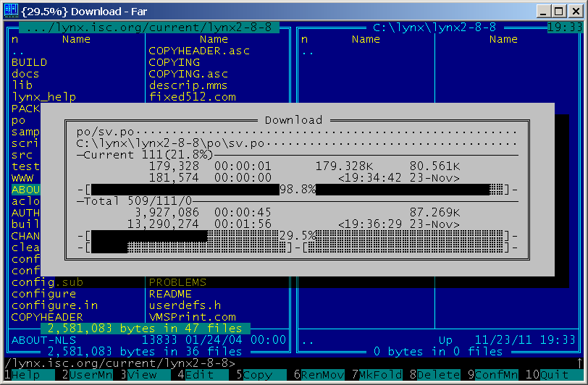Select the COPYHEADER file entry
588x385 pixels.
47,317
